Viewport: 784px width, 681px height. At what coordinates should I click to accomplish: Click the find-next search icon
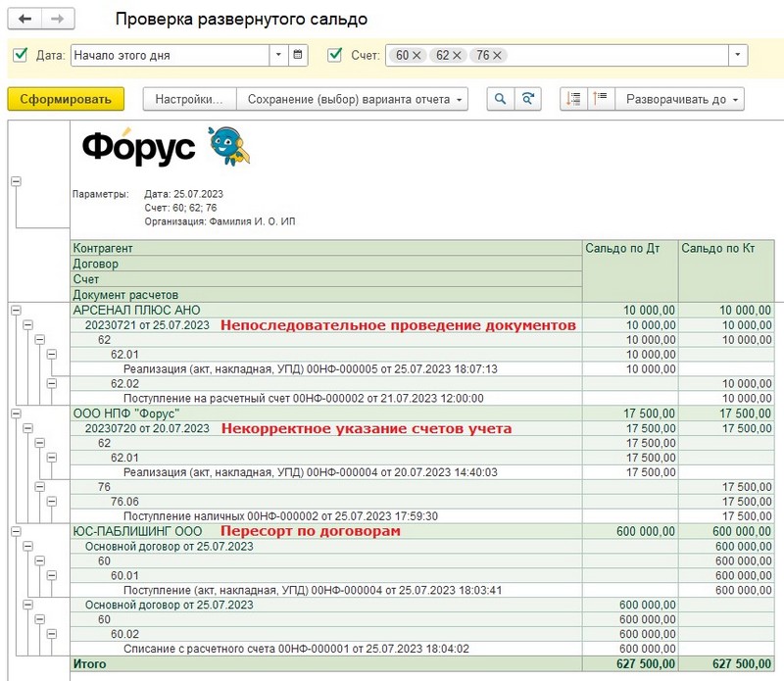click(529, 99)
